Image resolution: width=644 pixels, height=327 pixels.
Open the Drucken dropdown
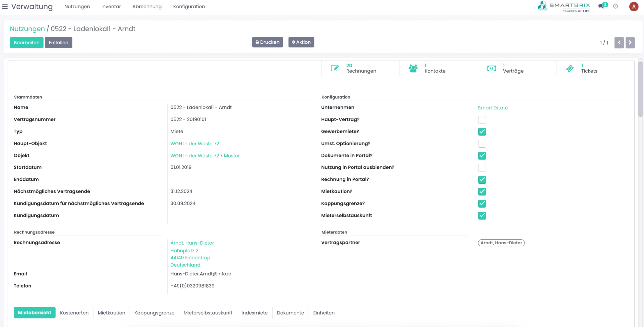coord(267,42)
